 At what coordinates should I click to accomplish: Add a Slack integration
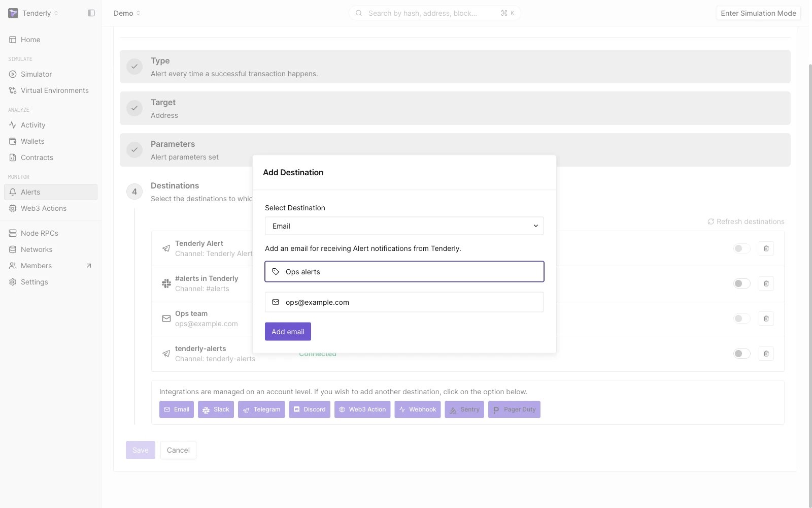[216, 409]
